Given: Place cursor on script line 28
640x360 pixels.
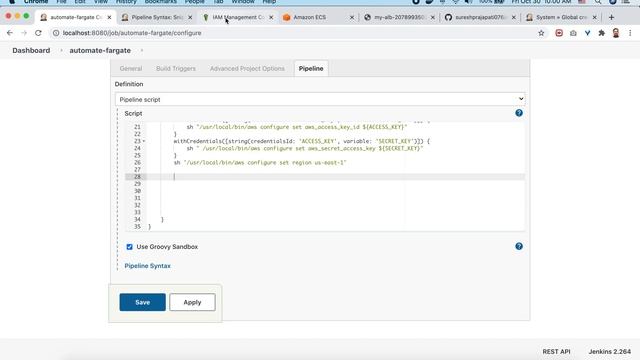Looking at the screenshot, I should click(335, 177).
